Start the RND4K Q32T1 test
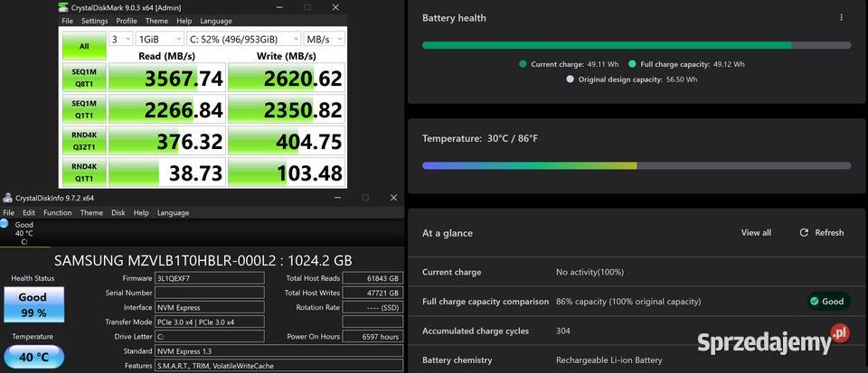 83,140
